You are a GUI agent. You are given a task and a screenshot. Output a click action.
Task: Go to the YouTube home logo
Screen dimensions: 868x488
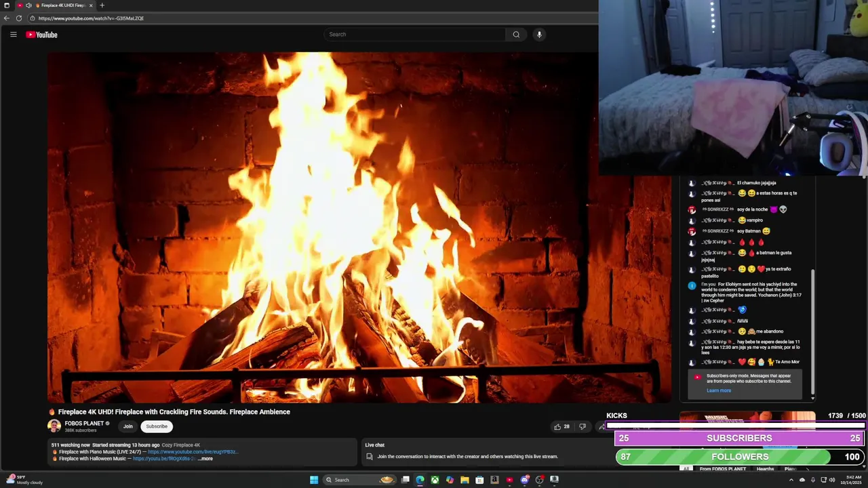(42, 35)
